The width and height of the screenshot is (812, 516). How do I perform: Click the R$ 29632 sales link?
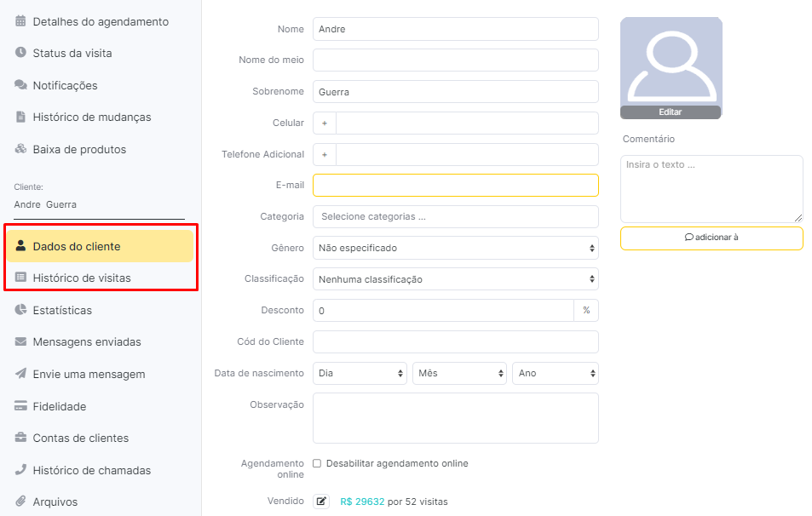click(x=362, y=502)
